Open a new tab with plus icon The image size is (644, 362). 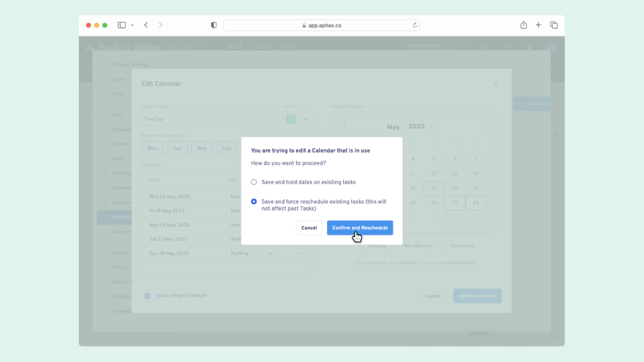pos(539,25)
